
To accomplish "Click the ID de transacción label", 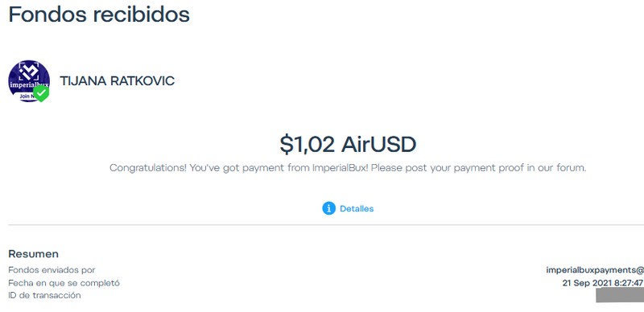I will click(44, 295).
